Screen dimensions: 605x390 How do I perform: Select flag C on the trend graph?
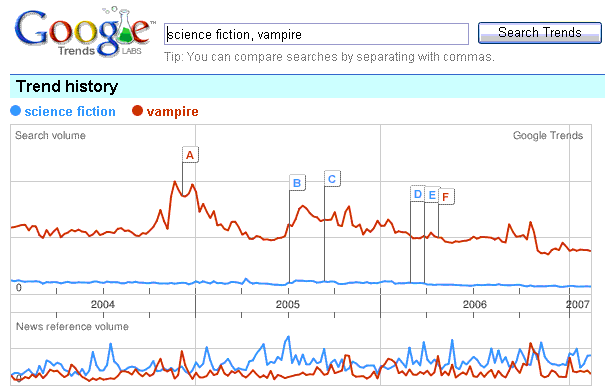[x=332, y=179]
